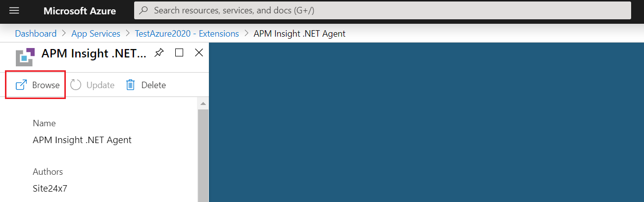This screenshot has height=202, width=644.
Task: Click the blade title APM Insight .NET...
Action: tap(94, 53)
